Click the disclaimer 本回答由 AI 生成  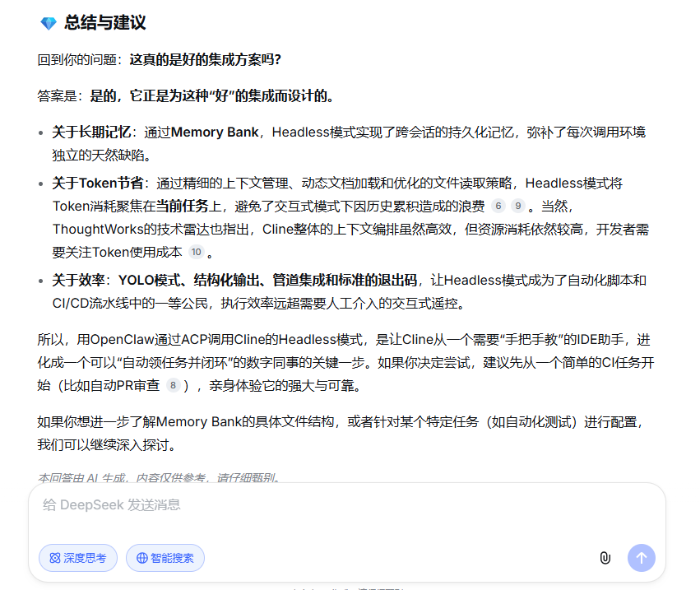tap(160, 478)
